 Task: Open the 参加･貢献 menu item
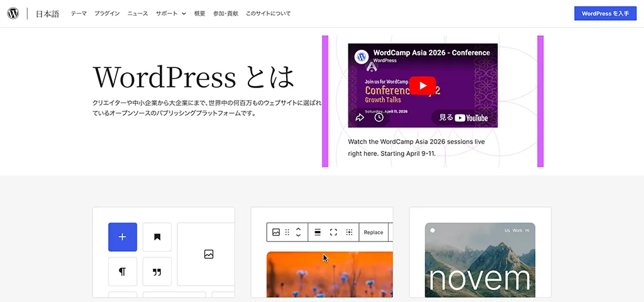point(226,14)
